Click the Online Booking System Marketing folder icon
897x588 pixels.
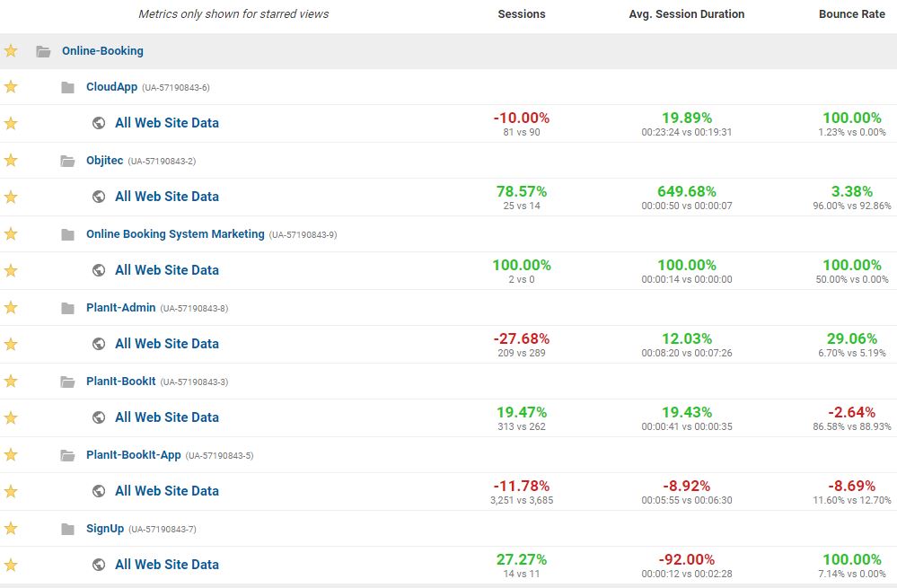[x=67, y=234]
